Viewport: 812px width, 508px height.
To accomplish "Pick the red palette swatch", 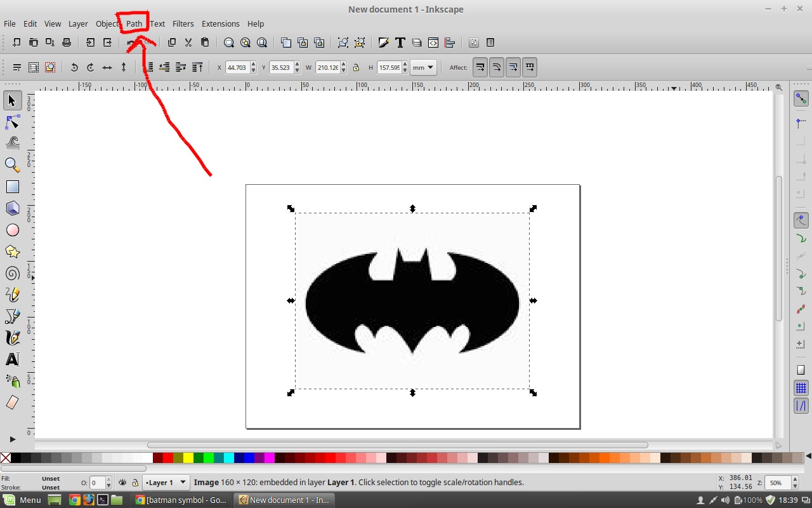I will click(168, 457).
